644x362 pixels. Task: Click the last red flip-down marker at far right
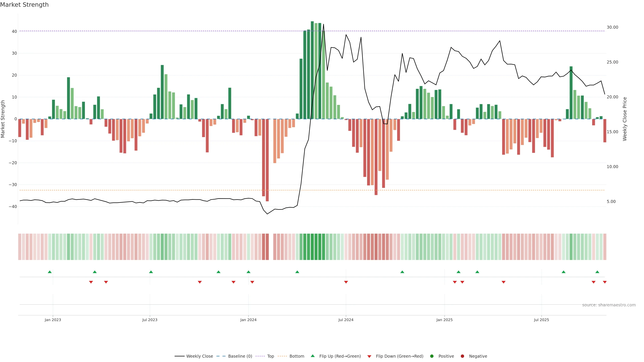click(x=604, y=282)
